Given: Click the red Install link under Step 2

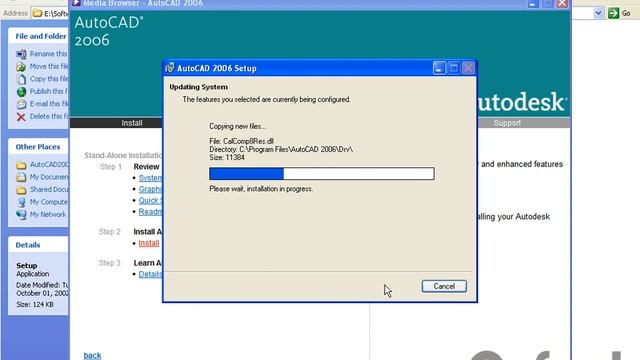Looking at the screenshot, I should click(x=149, y=243).
